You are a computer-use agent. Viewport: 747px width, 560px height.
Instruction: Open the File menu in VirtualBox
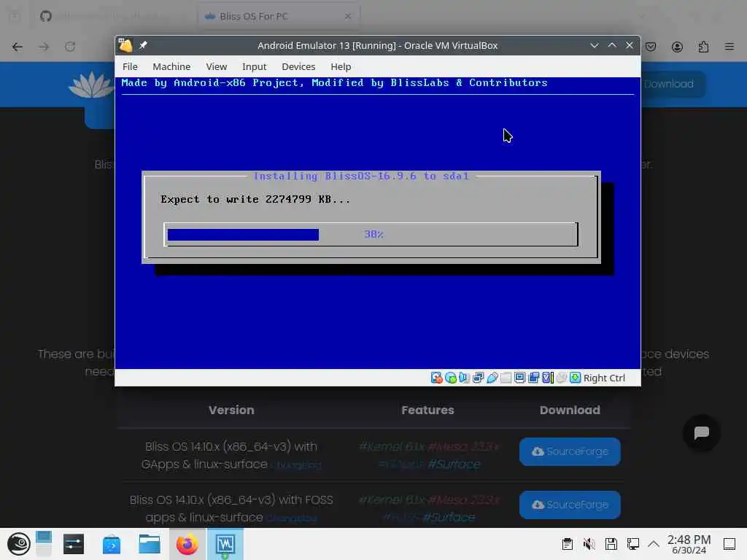(130, 66)
